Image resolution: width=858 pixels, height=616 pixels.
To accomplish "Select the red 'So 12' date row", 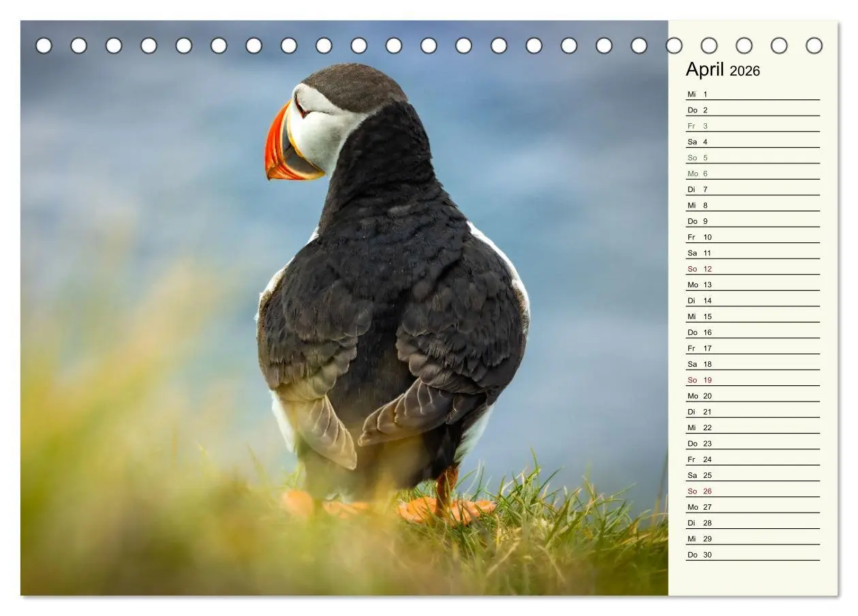I will (x=752, y=269).
